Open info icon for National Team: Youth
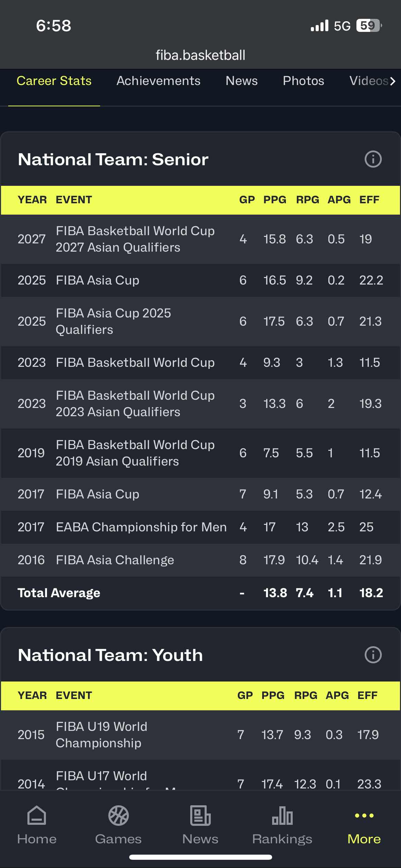This screenshot has width=401, height=868. [x=373, y=655]
